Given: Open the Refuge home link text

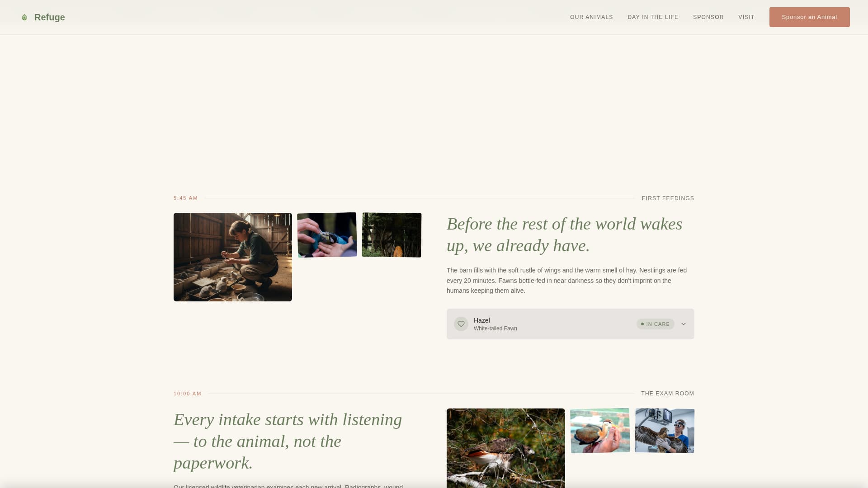Looking at the screenshot, I should [x=49, y=17].
